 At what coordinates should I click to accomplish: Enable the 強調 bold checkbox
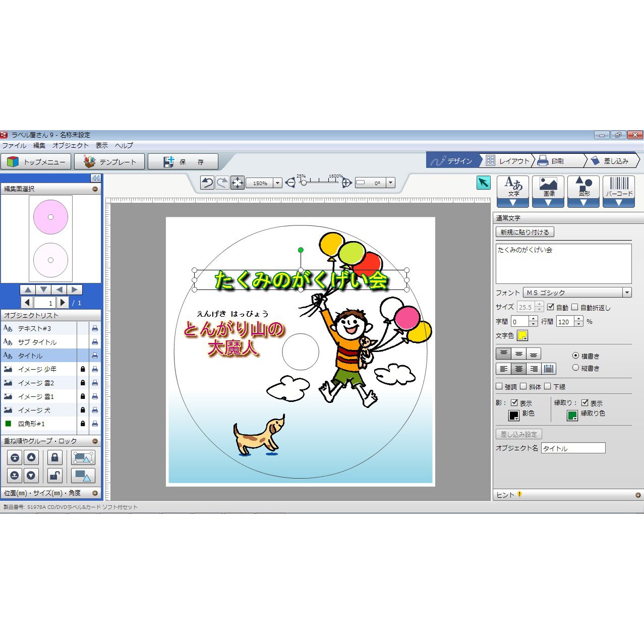tap(499, 386)
